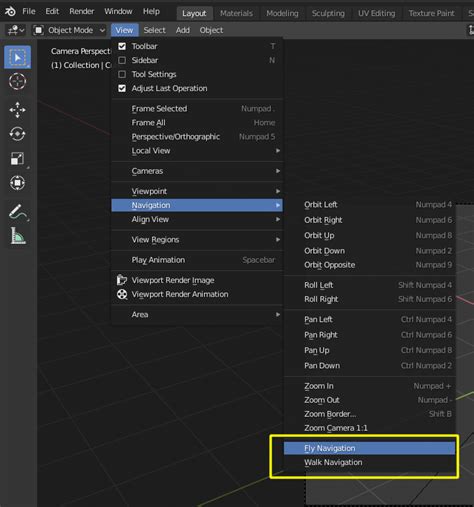The width and height of the screenshot is (474, 507).
Task: Switch to the Texture Paint workspace tab
Action: 431,13
